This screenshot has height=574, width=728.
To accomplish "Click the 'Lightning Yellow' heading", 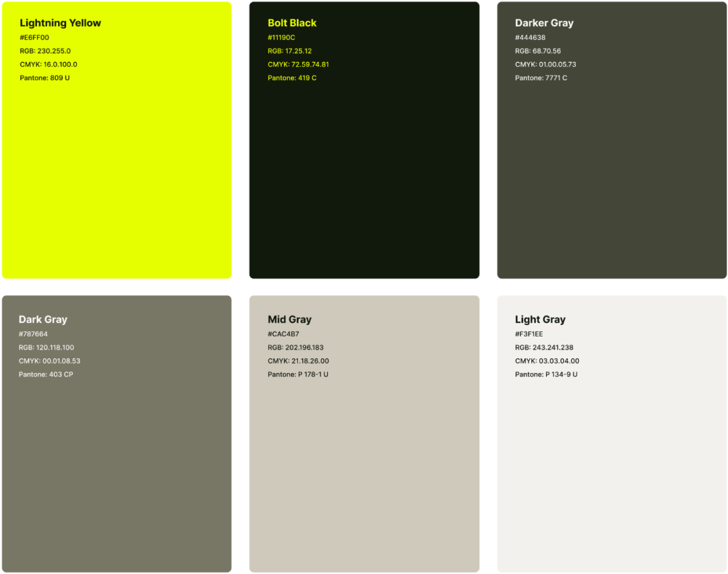I will coord(61,23).
